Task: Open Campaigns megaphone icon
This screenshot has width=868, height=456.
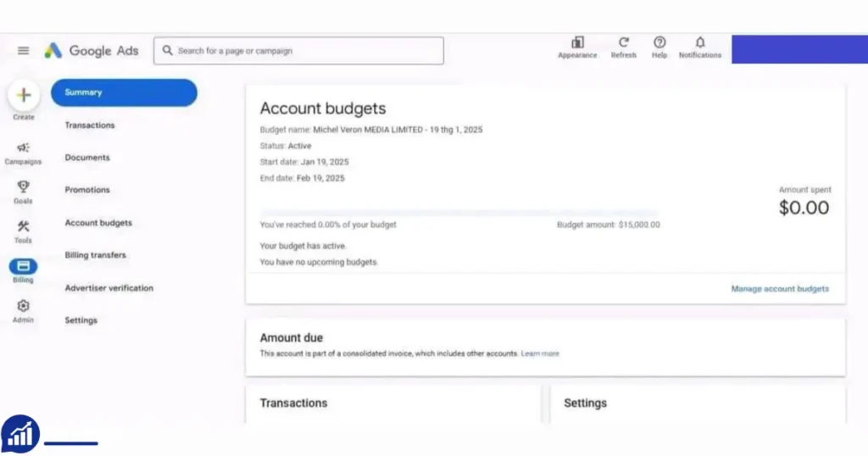Action: 23,147
